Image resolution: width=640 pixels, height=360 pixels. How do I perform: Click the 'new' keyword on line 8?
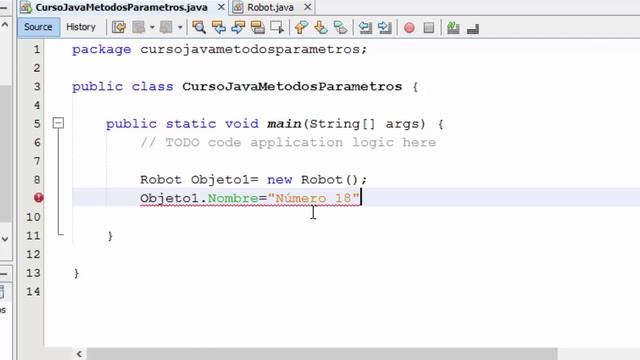[x=280, y=180]
